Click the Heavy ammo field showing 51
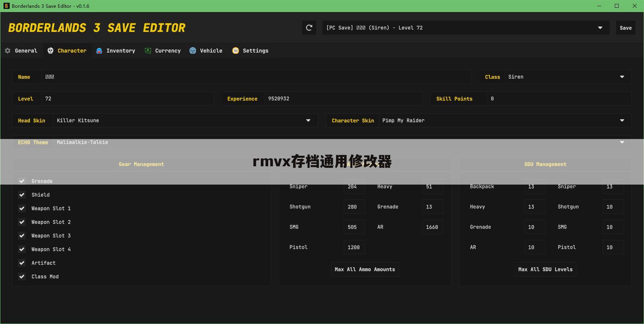This screenshot has height=324, width=644. click(433, 187)
